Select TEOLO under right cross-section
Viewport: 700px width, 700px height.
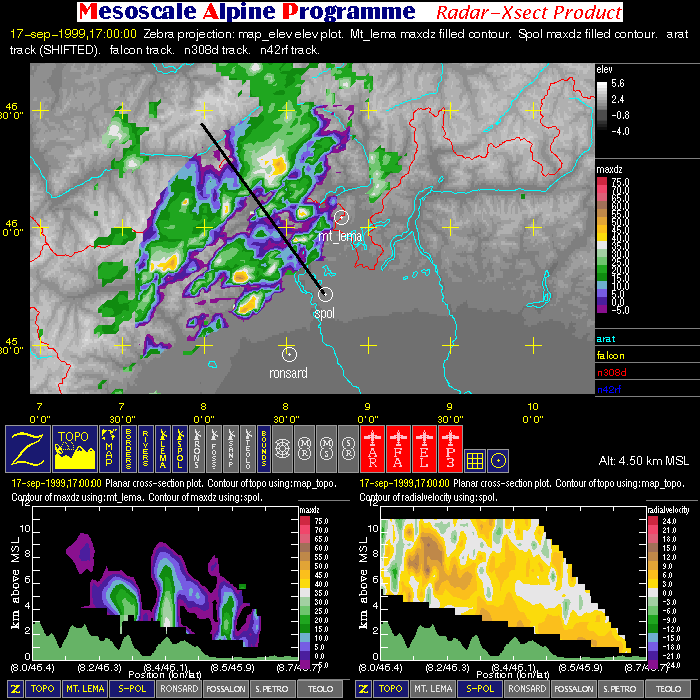[x=669, y=689]
